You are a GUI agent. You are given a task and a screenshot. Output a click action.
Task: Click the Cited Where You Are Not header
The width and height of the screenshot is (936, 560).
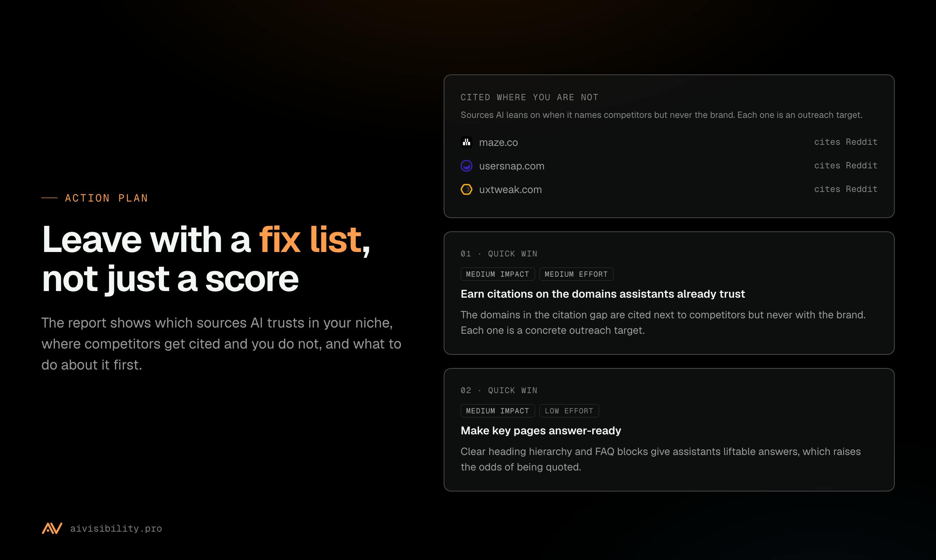[x=530, y=97]
